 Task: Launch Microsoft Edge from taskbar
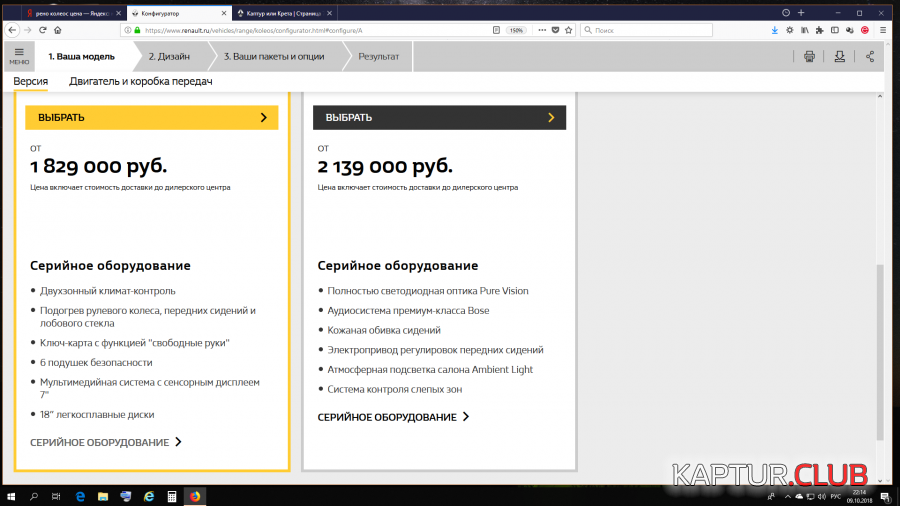pyautogui.click(x=80, y=496)
